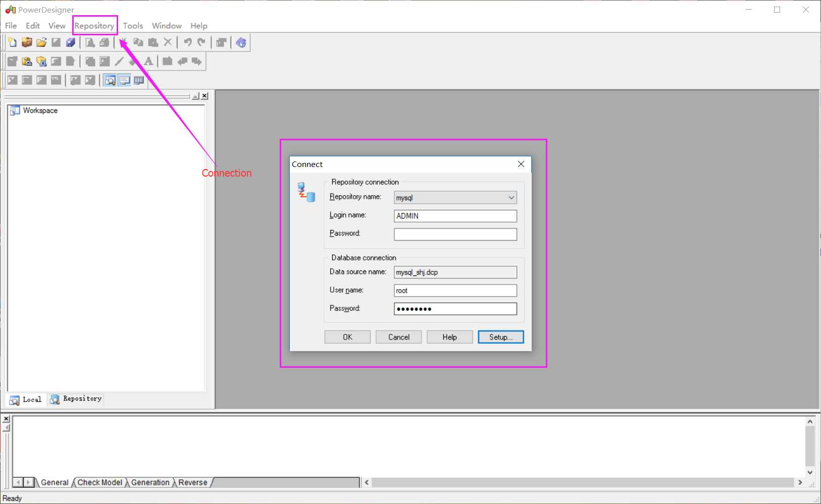821x504 pixels.
Task: Click the greyed left arrow repository icon
Action: (x=182, y=62)
